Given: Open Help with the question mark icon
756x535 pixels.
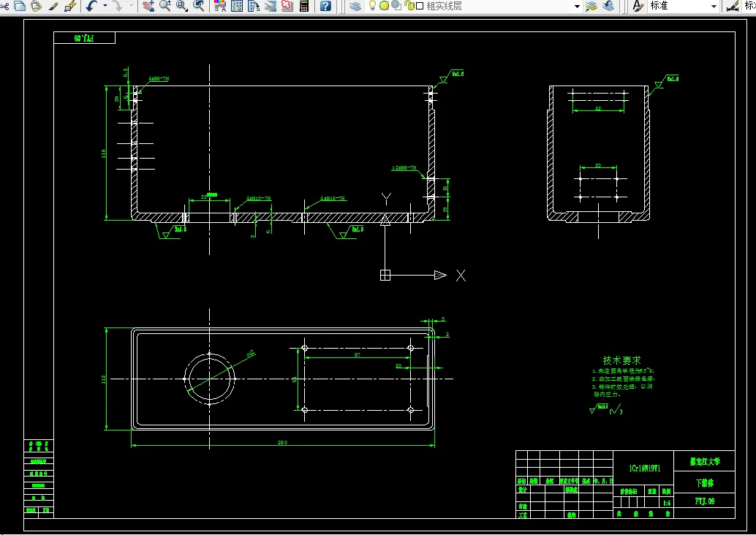Looking at the screenshot, I should (x=325, y=6).
